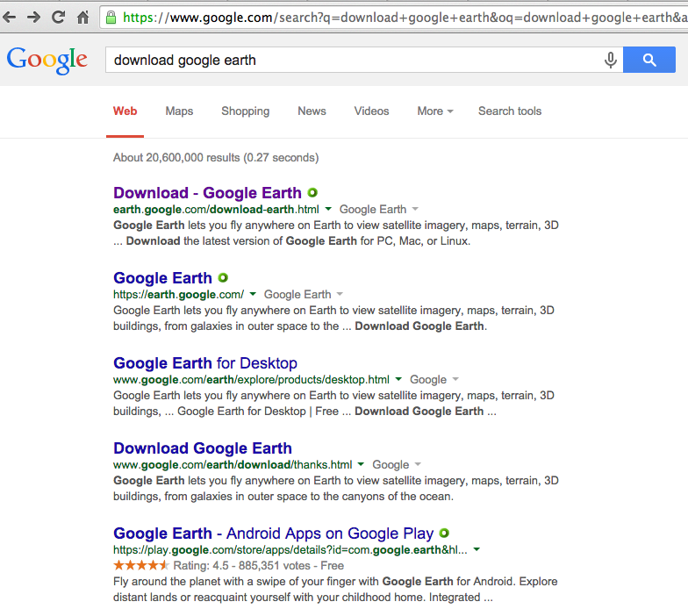Viewport: 688px width, 616px height.
Task: Go back with the browser back arrow
Action: (9, 18)
